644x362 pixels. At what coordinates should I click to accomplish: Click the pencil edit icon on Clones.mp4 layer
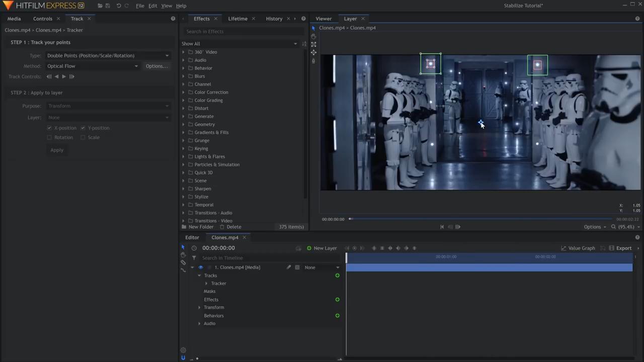pos(289,267)
